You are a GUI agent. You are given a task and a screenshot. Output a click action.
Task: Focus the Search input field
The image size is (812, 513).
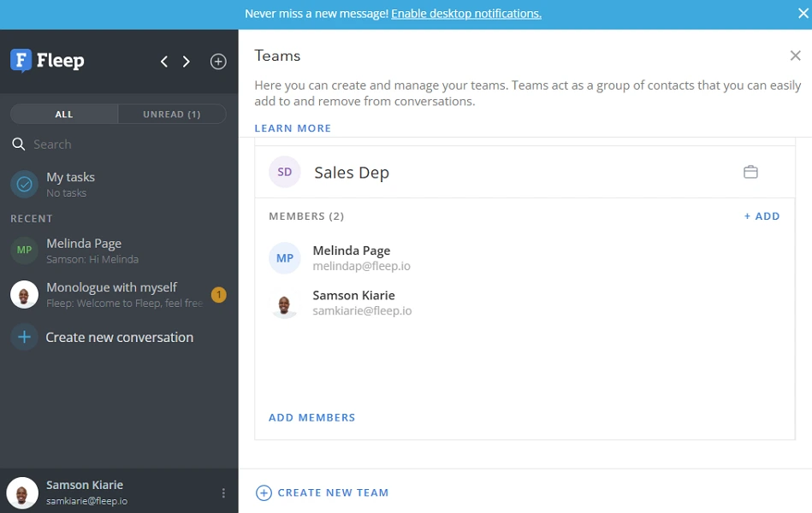[x=120, y=144]
